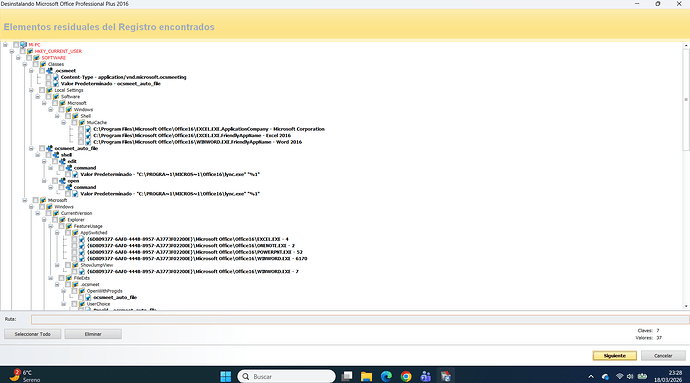The width and height of the screenshot is (690, 383).
Task: Check the Mi PC root checkbox
Action: tap(16, 44)
